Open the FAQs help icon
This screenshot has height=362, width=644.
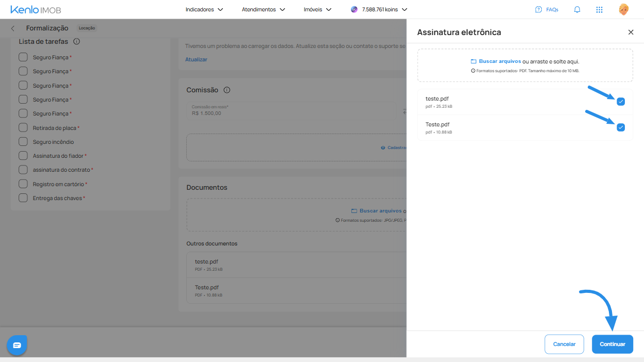pyautogui.click(x=539, y=9)
